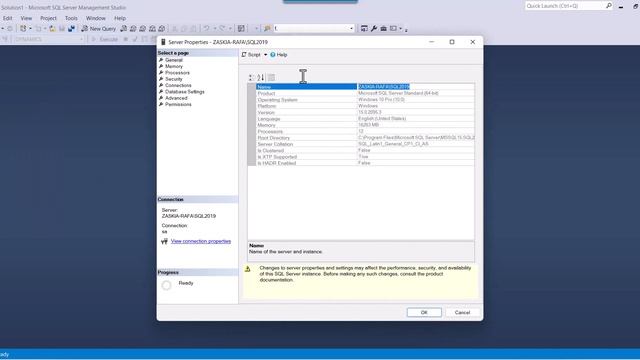Click Quick Launch magnifier icon

pyautogui.click(x=609, y=6)
